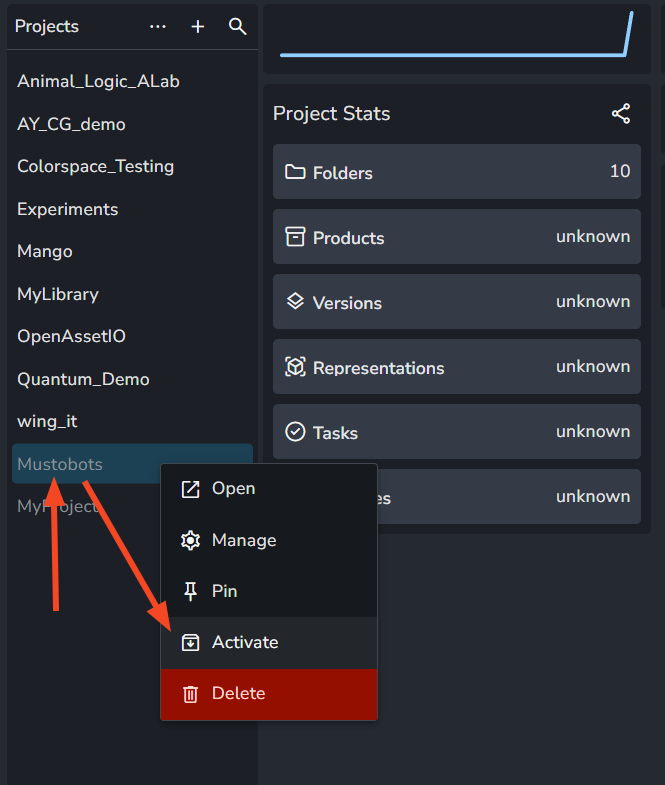
Task: Pin the project via context menu
Action: [269, 591]
